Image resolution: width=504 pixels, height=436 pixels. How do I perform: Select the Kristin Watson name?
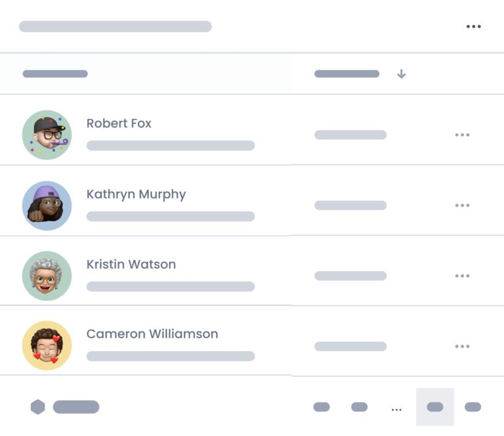(131, 265)
